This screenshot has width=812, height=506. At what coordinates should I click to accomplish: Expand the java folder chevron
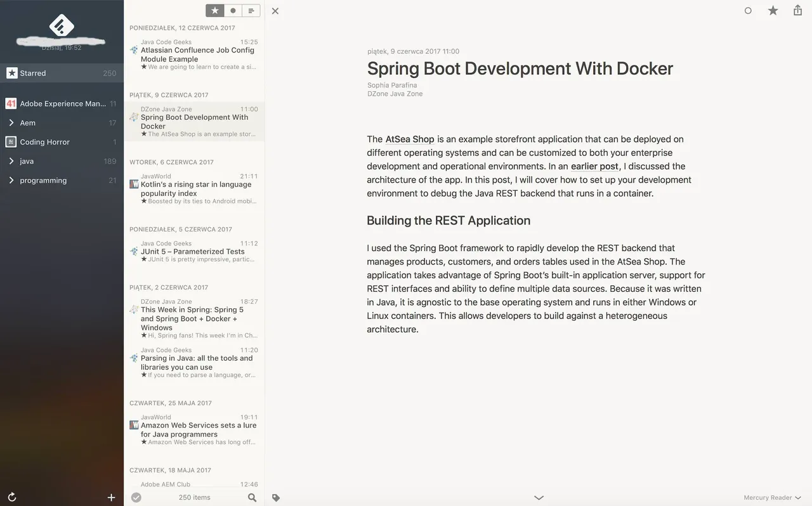point(11,161)
